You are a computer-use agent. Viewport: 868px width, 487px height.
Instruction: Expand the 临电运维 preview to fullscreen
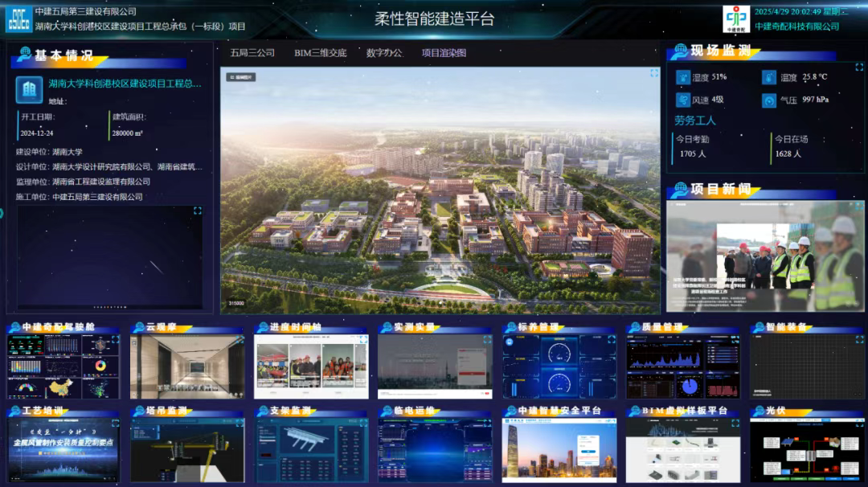(x=487, y=424)
